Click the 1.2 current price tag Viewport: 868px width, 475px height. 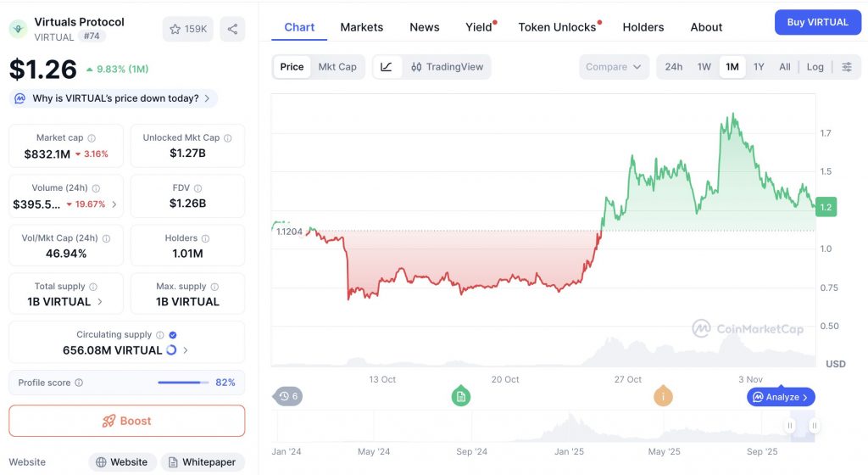pos(826,207)
